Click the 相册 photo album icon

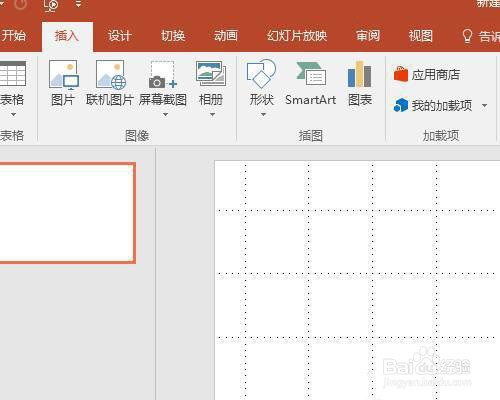(211, 74)
